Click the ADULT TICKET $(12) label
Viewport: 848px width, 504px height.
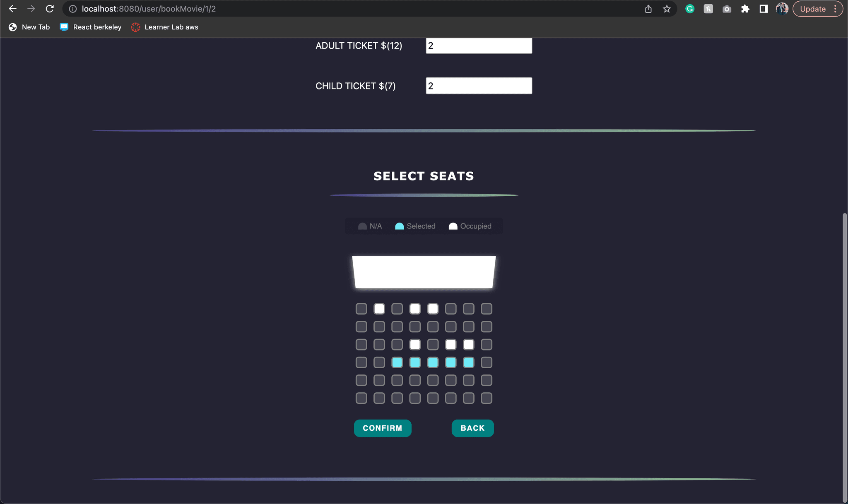(359, 46)
